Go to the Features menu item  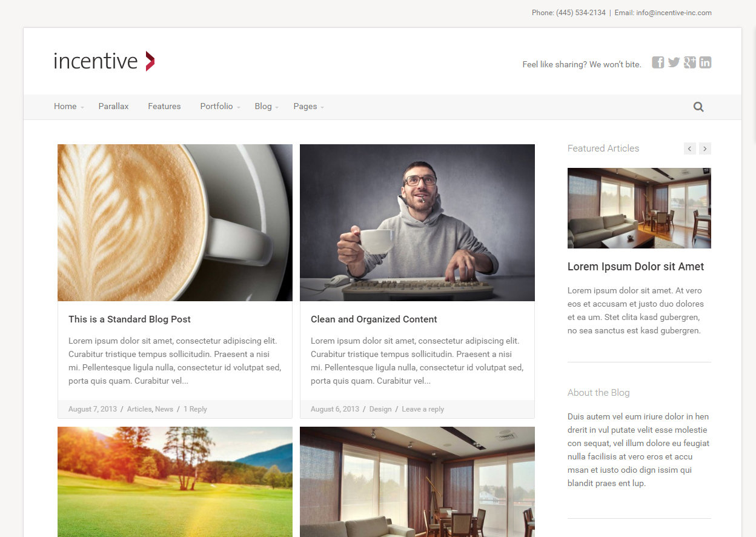[x=164, y=107]
